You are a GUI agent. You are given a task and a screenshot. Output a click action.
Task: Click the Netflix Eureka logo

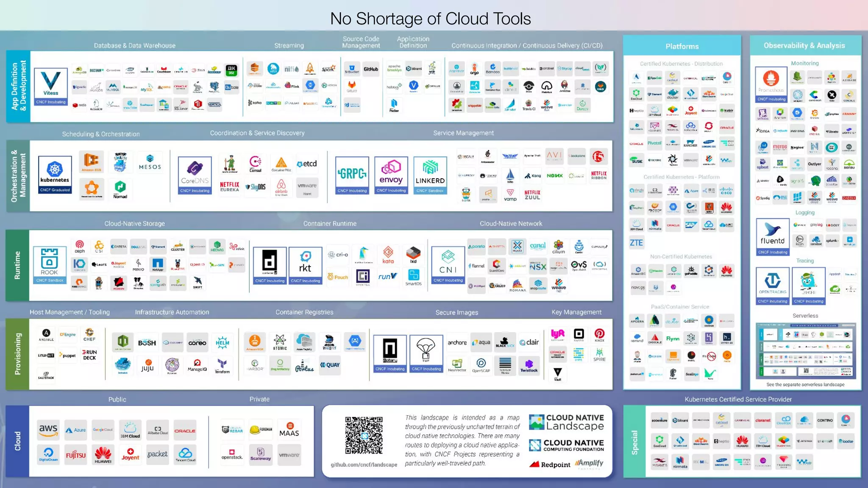click(230, 187)
